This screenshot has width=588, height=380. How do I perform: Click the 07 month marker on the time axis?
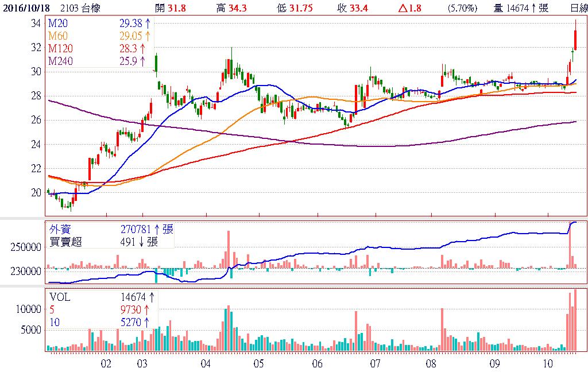point(376,364)
